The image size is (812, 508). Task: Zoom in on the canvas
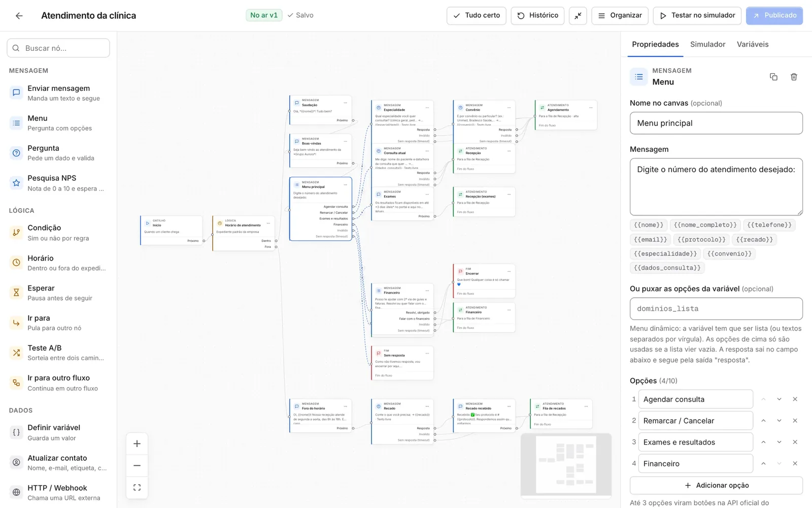coord(137,444)
